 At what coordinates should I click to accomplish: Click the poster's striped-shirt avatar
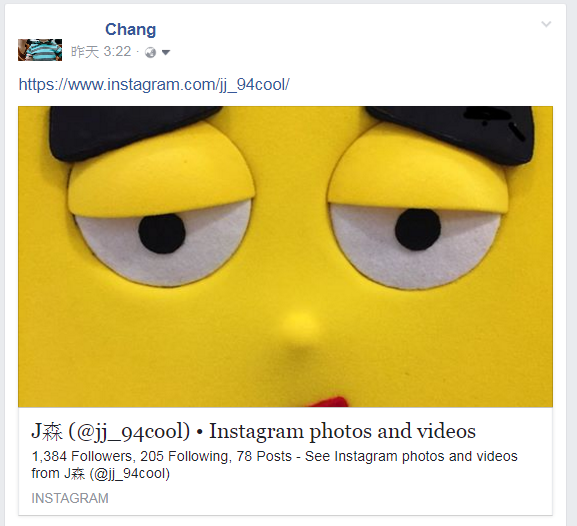40,50
